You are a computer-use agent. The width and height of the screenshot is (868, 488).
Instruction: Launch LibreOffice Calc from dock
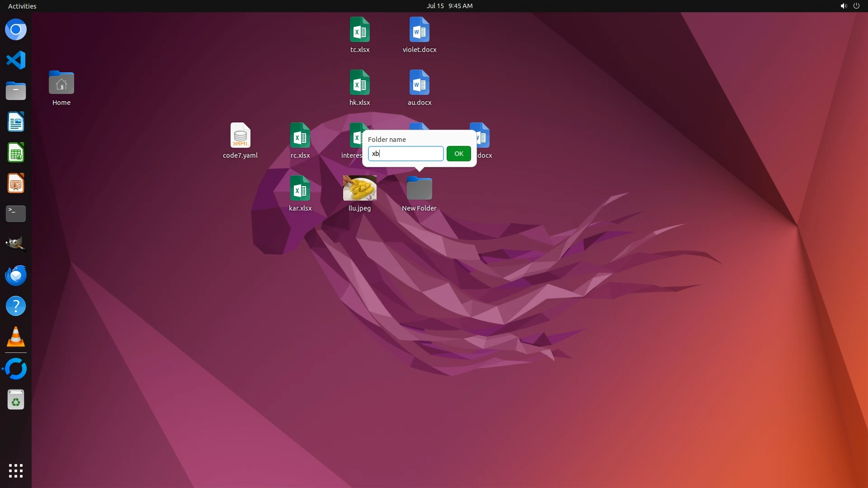[16, 153]
